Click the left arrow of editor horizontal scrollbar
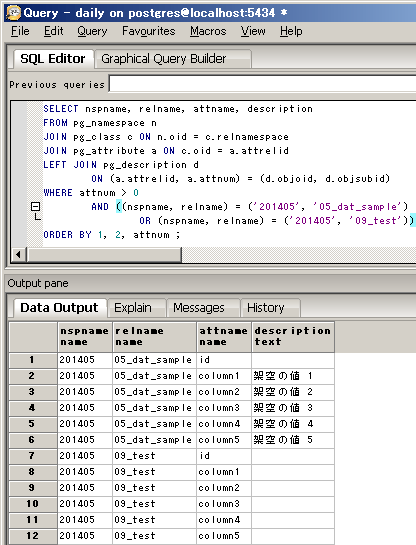Image resolution: width=416 pixels, height=545 pixels. pos(18,255)
